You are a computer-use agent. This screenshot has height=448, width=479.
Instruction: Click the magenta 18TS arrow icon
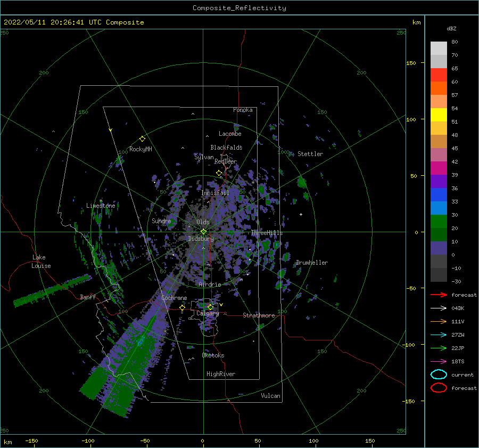(x=439, y=362)
